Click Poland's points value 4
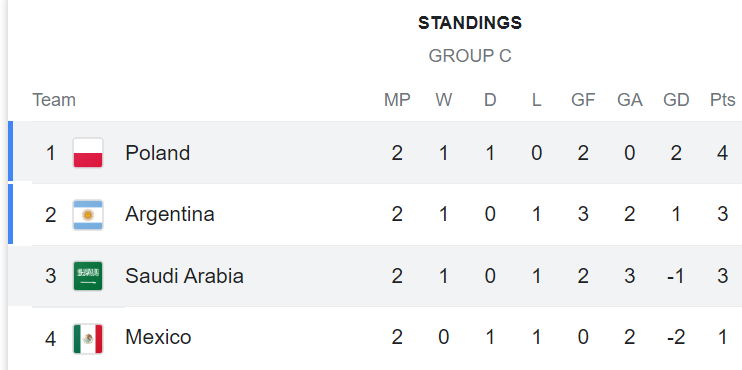 click(722, 153)
